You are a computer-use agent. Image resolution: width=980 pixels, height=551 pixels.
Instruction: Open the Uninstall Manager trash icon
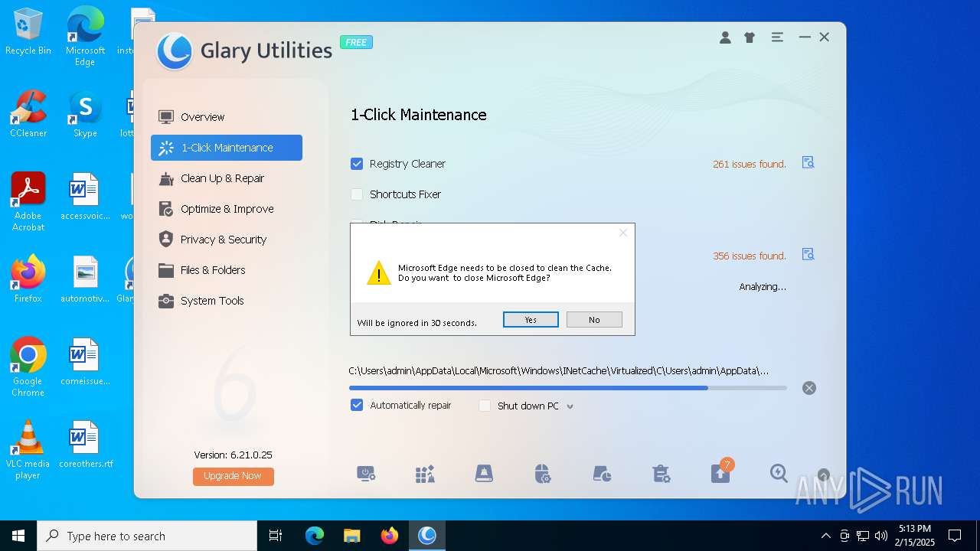click(661, 474)
